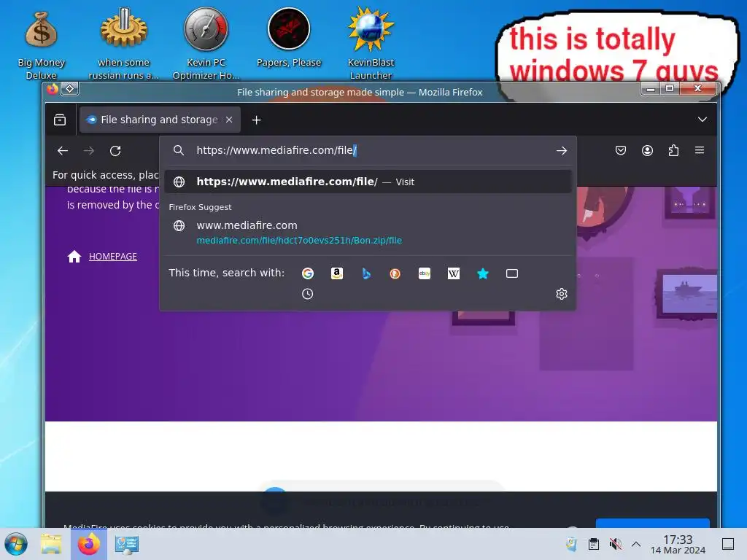Open the system settings taskbar icon
Screen dimensions: 747x560
click(127, 544)
